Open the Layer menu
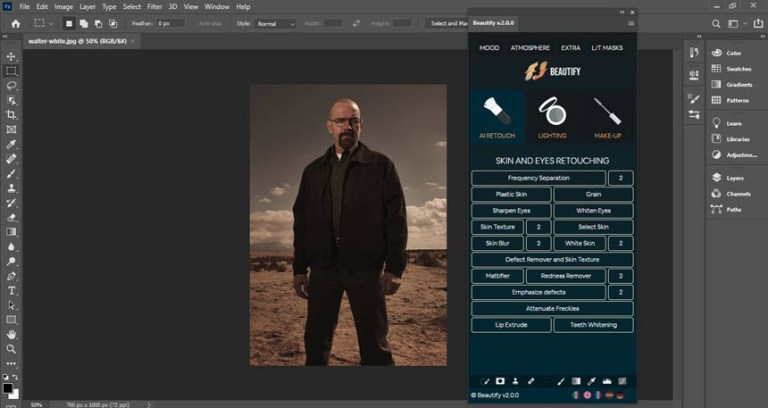Screen dimensions: 768x408 click(x=88, y=7)
